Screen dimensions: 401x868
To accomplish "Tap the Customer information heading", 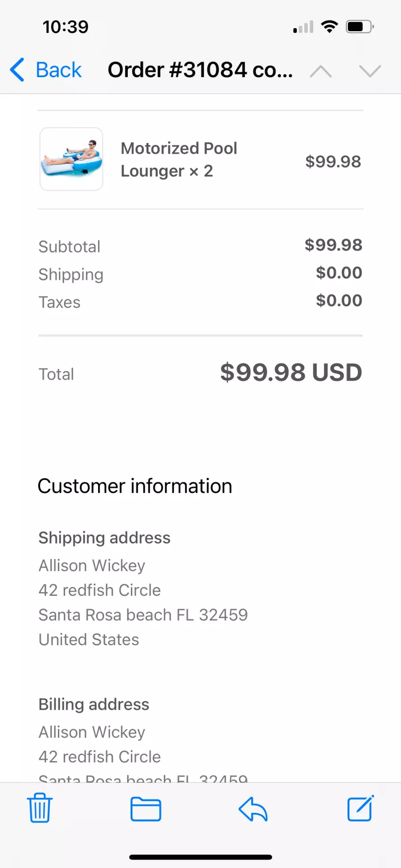I will tap(135, 486).
